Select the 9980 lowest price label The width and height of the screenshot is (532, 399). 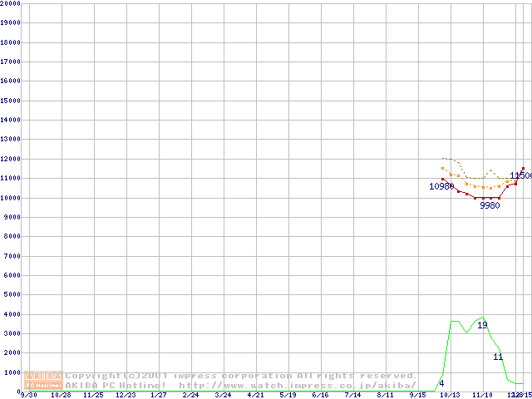click(x=490, y=205)
